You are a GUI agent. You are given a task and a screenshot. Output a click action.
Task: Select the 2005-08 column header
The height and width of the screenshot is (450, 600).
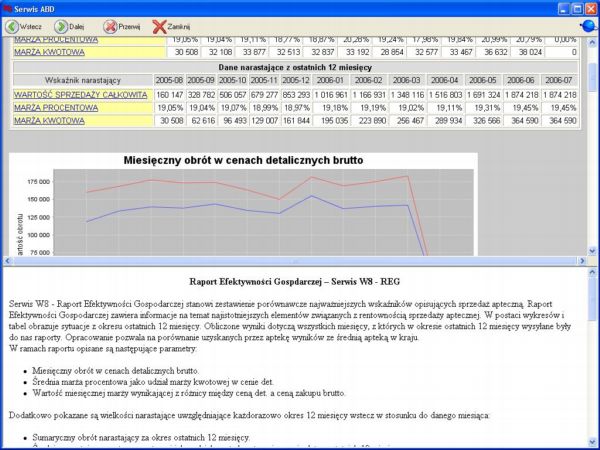click(169, 79)
